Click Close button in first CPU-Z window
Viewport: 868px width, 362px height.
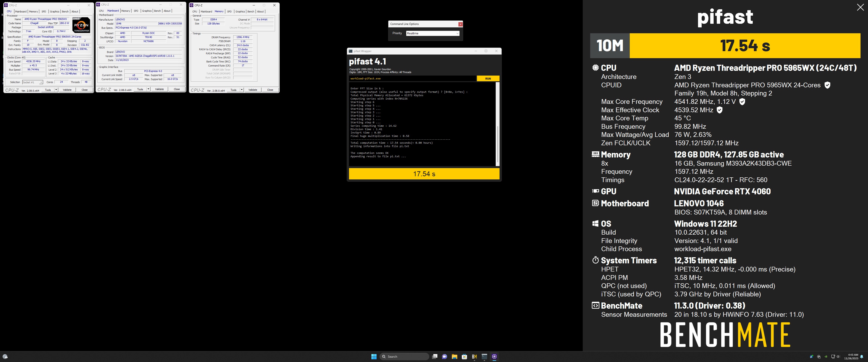pos(85,90)
